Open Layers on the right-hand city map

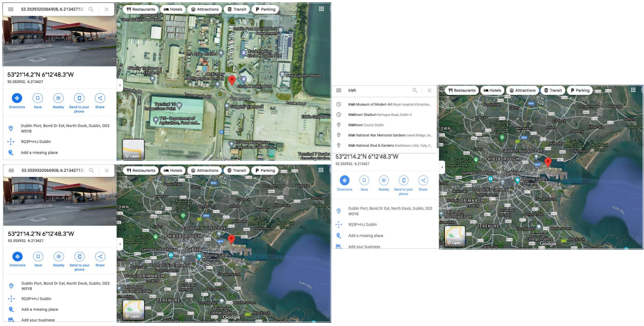pyautogui.click(x=455, y=237)
